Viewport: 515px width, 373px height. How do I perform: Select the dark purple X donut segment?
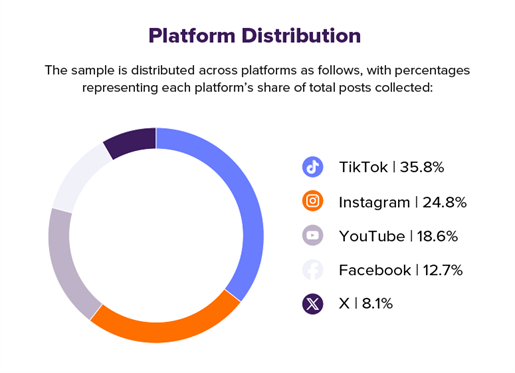pyautogui.click(x=132, y=142)
